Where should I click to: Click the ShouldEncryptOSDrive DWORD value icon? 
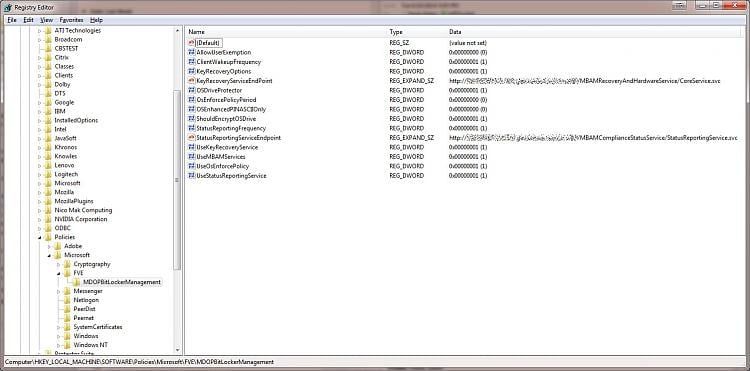(x=192, y=119)
